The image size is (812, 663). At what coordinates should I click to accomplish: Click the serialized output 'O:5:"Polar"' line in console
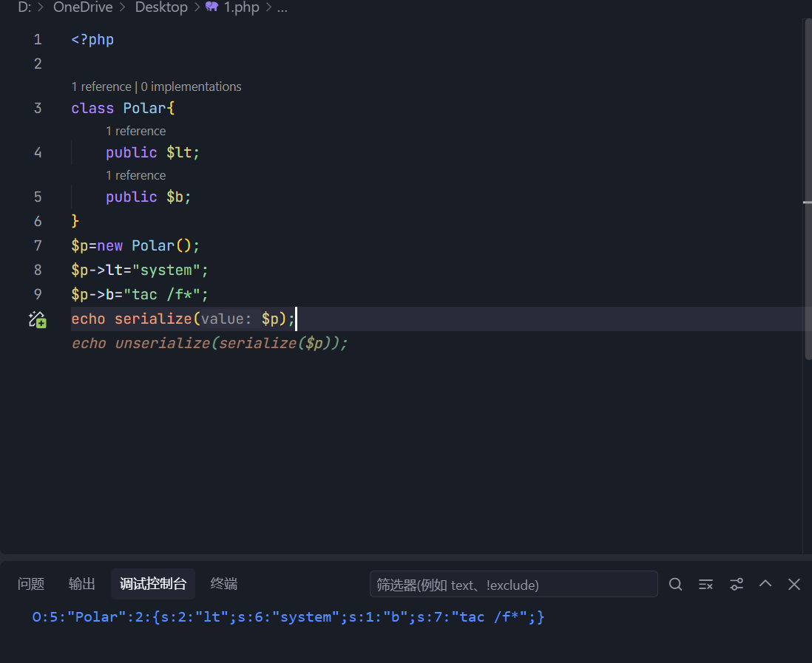(288, 617)
